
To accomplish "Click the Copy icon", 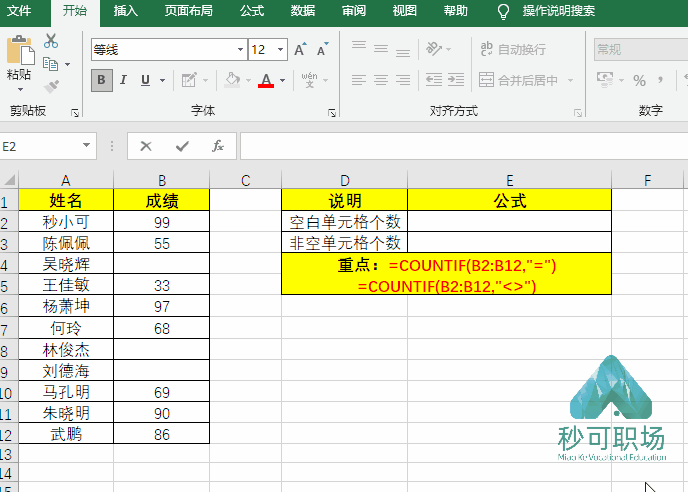I will coord(50,64).
